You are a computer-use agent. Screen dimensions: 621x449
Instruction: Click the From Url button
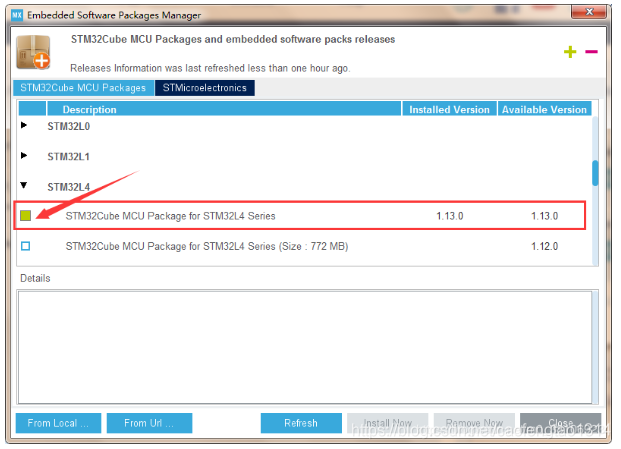(149, 423)
